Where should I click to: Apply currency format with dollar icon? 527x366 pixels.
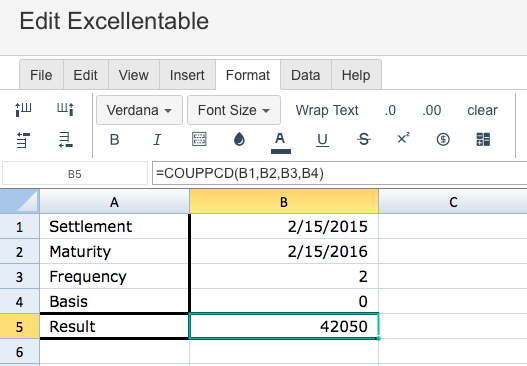click(x=443, y=139)
